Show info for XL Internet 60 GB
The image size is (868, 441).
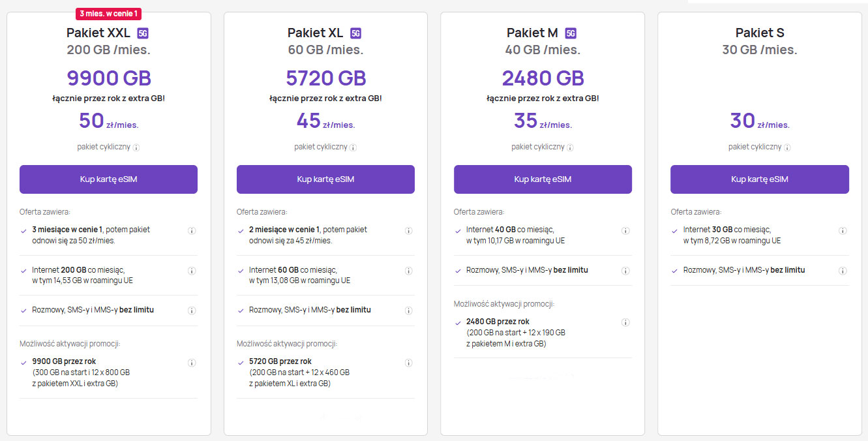(409, 271)
